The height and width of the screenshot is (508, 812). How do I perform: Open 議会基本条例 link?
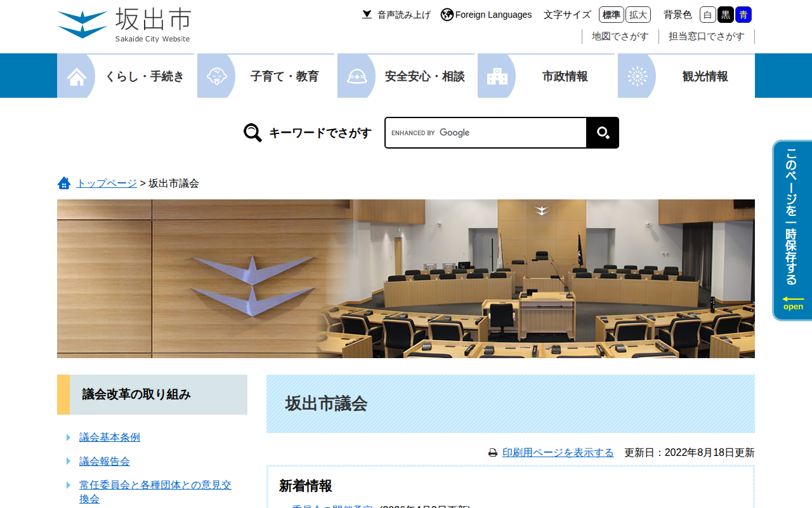tap(110, 438)
